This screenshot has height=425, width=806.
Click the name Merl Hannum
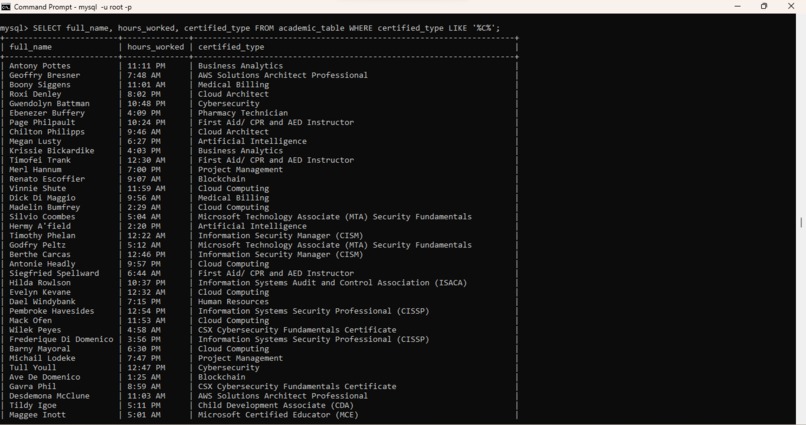pos(35,170)
